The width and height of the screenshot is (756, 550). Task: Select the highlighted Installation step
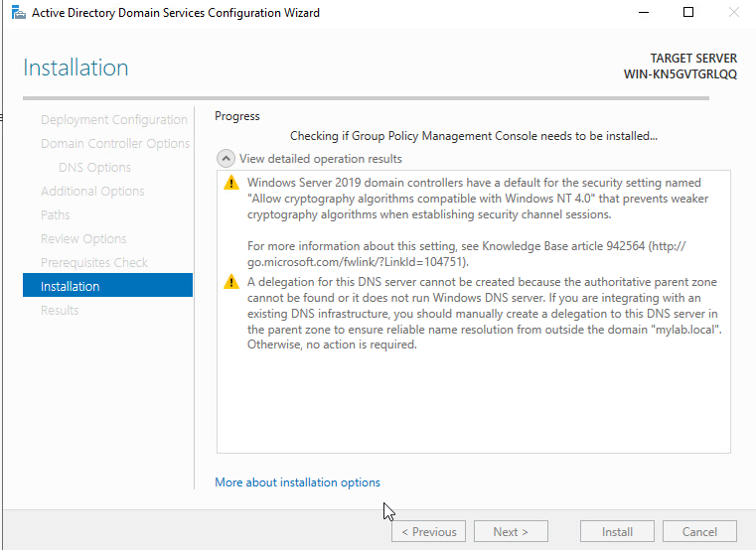click(x=107, y=285)
